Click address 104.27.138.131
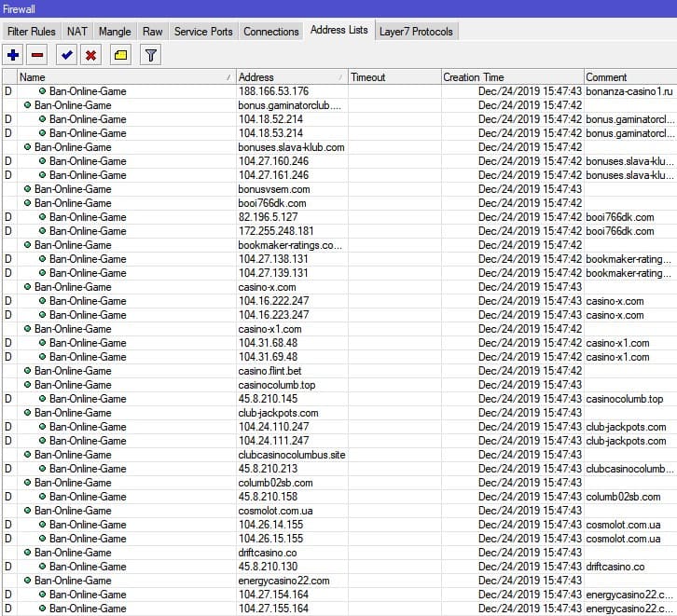The height and width of the screenshot is (616, 677). coord(273,259)
